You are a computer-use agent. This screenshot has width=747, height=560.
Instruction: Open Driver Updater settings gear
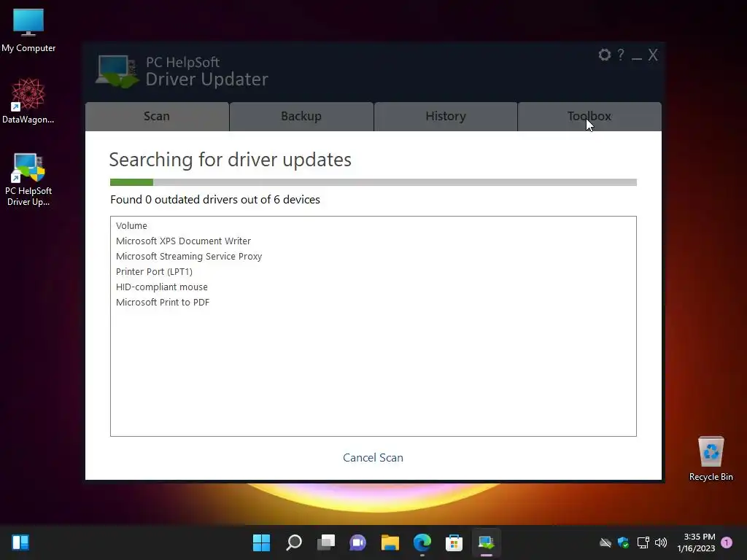pyautogui.click(x=605, y=55)
